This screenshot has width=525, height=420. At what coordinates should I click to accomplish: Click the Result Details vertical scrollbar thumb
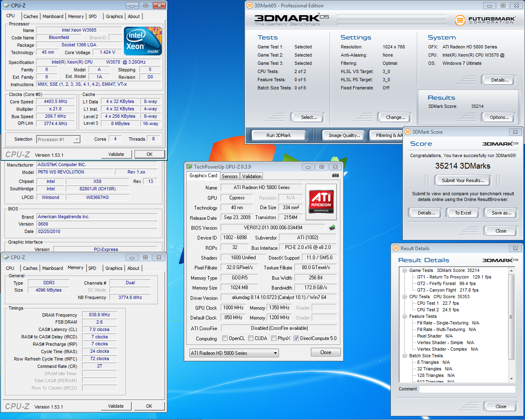pos(511,317)
